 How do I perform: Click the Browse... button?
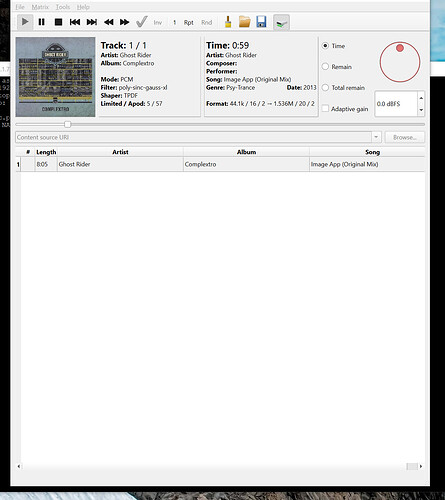pos(405,137)
